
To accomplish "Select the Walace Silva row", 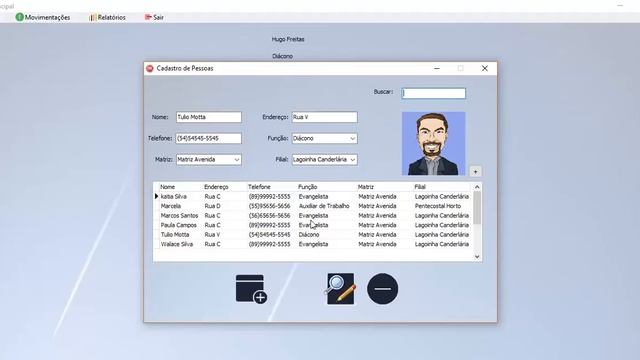I will (x=313, y=244).
